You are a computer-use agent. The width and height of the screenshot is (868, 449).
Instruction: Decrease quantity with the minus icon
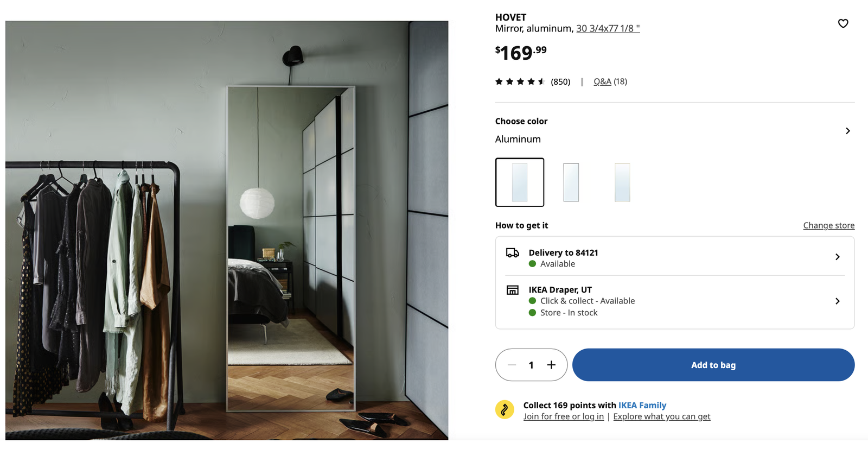512,365
